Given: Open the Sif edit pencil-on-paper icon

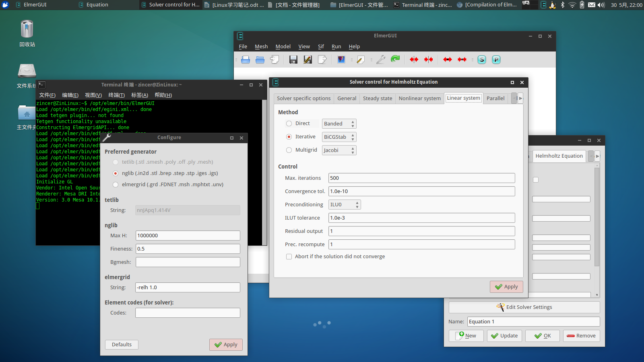Looking at the screenshot, I should tap(360, 60).
